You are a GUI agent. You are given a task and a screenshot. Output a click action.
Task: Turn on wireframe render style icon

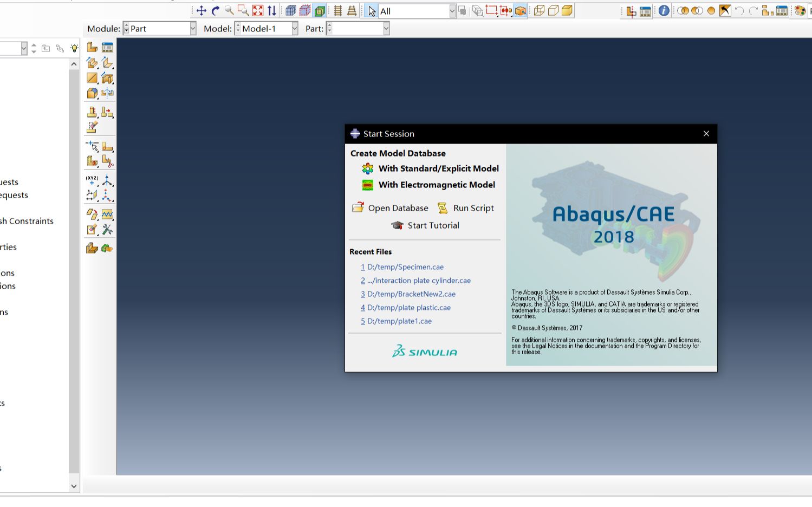pyautogui.click(x=539, y=11)
